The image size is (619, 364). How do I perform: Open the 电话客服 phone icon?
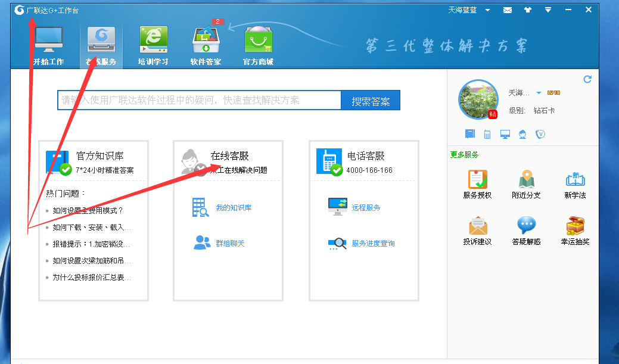[x=329, y=162]
